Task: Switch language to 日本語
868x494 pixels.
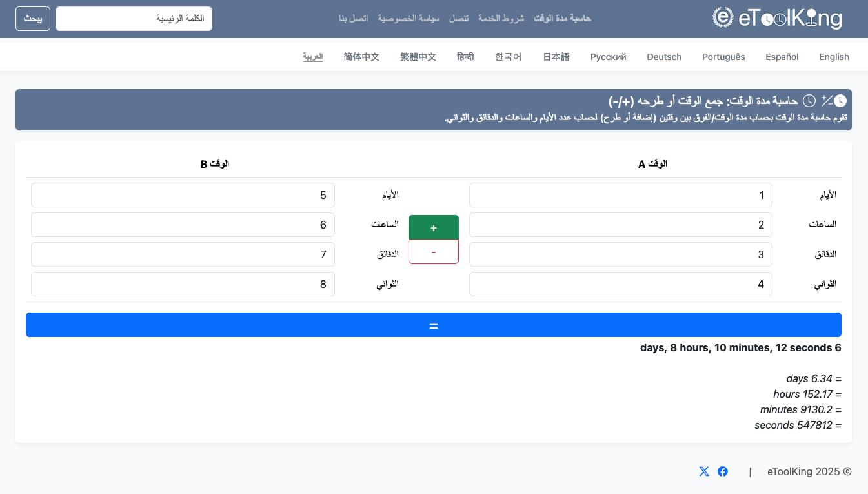Action: [x=556, y=57]
